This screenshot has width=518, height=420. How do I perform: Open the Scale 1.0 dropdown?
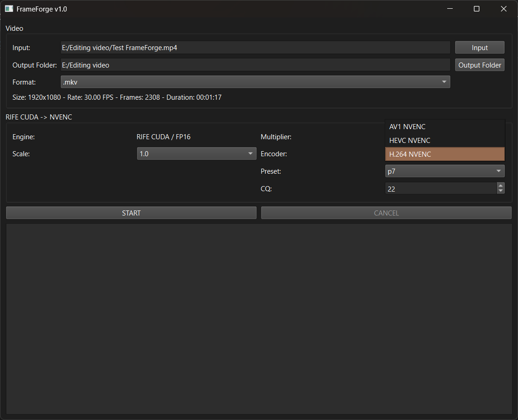197,154
